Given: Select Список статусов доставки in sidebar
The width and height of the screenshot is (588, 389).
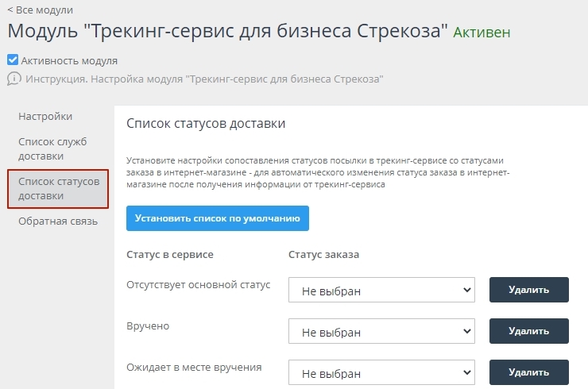Looking at the screenshot, I should tap(58, 188).
